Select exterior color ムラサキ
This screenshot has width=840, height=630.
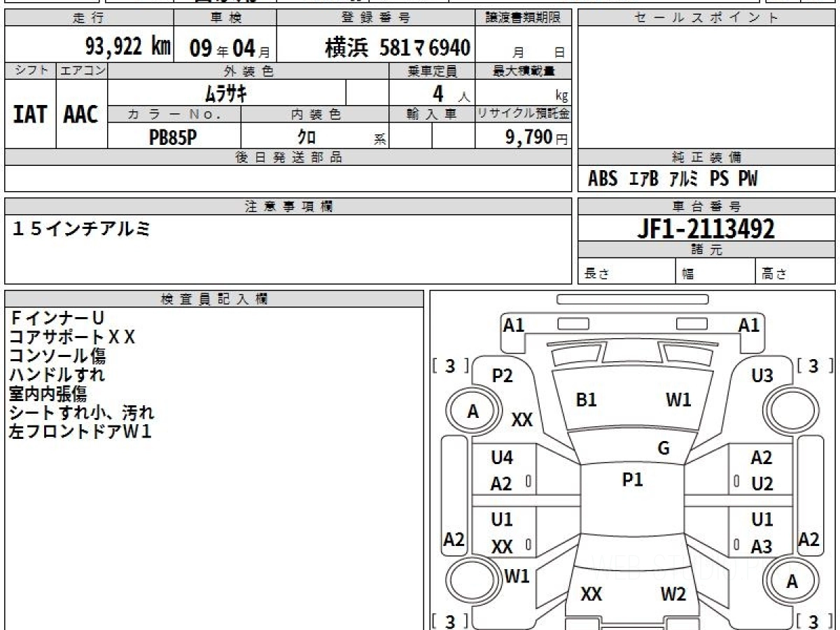coord(226,92)
